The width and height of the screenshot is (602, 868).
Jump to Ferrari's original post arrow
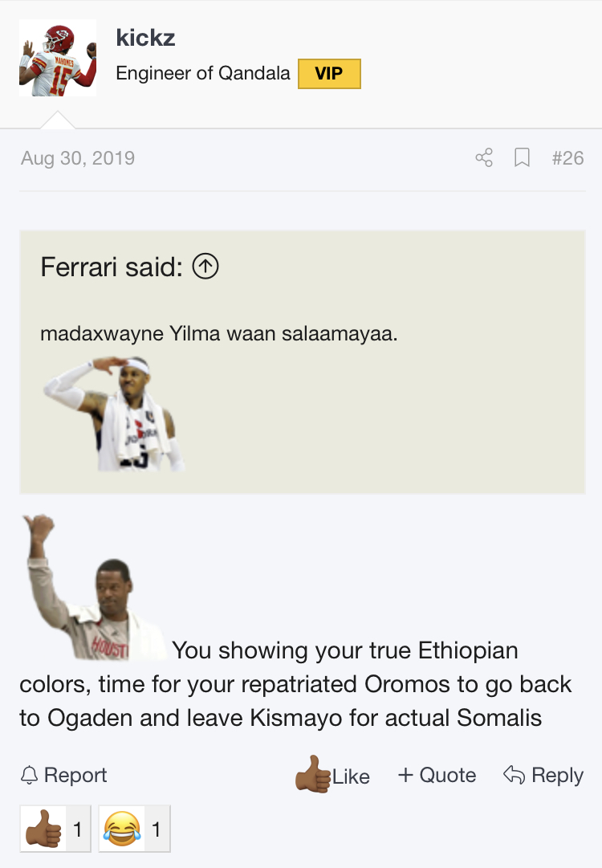pos(206,267)
